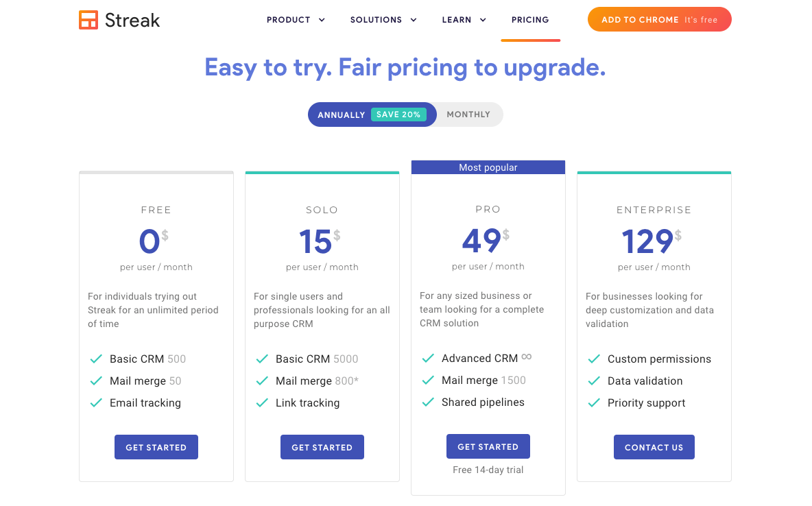Click the checkmark beside Data validation

[594, 381]
